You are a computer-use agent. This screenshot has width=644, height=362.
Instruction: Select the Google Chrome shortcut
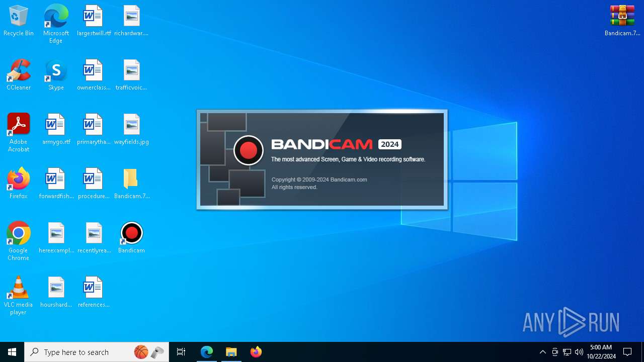pos(19,241)
